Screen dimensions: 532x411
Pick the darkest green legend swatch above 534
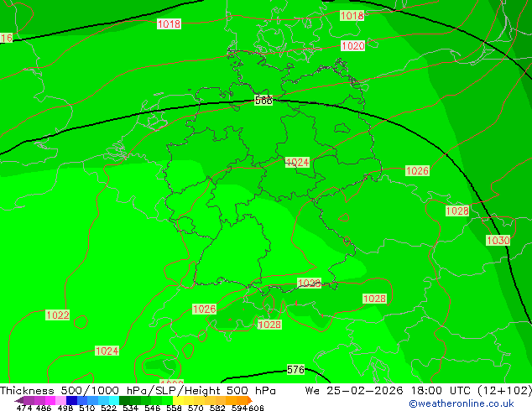[x=124, y=400]
